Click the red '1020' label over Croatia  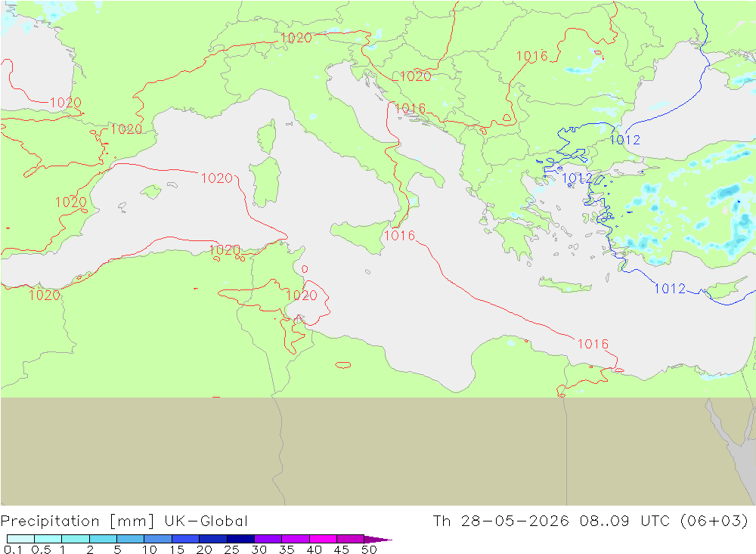pyautogui.click(x=415, y=76)
